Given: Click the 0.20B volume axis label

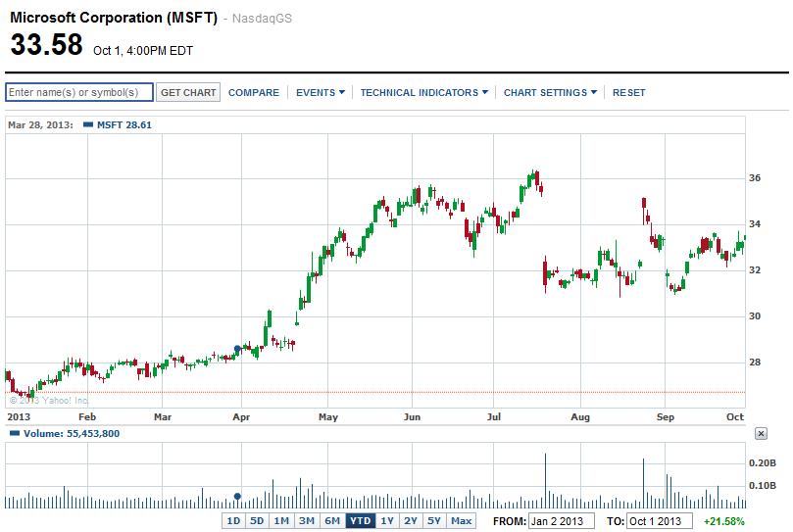Looking at the screenshot, I should [763, 463].
